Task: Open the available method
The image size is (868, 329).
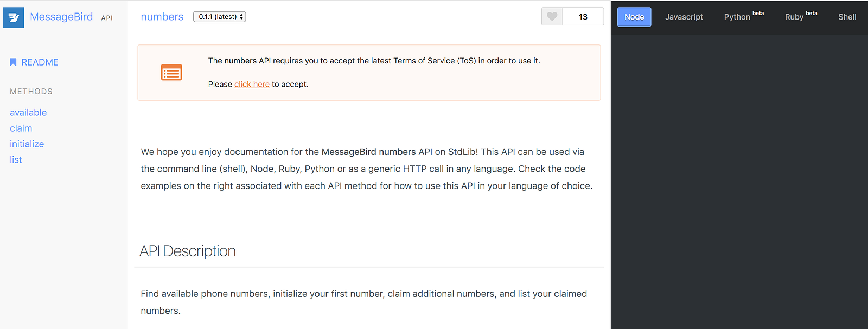Action: point(28,113)
